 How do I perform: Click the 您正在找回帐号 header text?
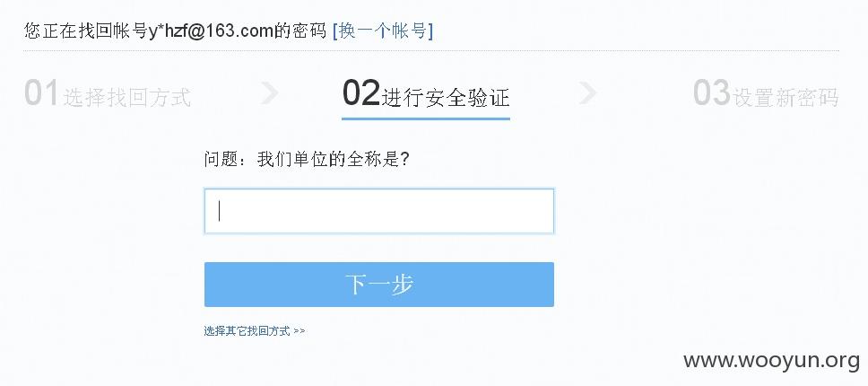pyautogui.click(x=86, y=31)
